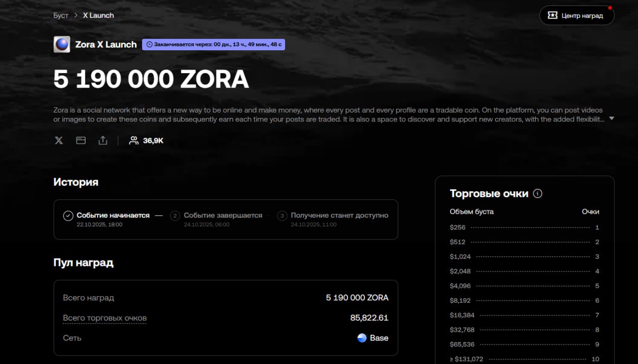
Task: Click the project description paragraph
Action: click(x=329, y=115)
